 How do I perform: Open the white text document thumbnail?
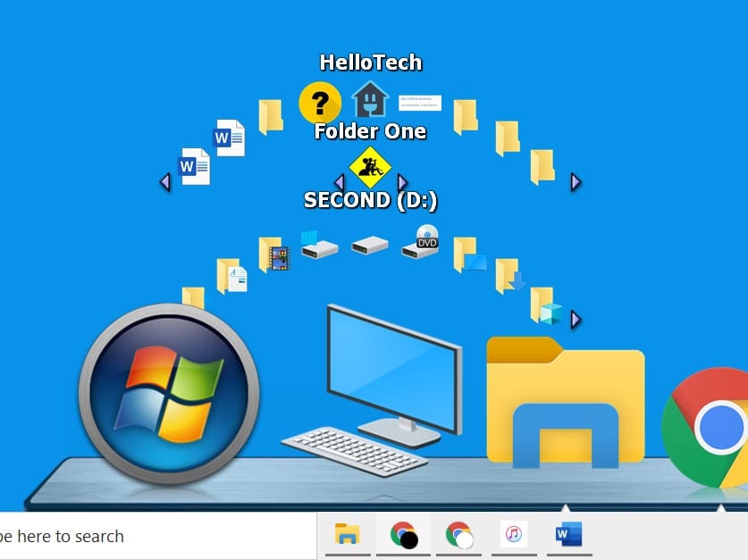tap(419, 102)
